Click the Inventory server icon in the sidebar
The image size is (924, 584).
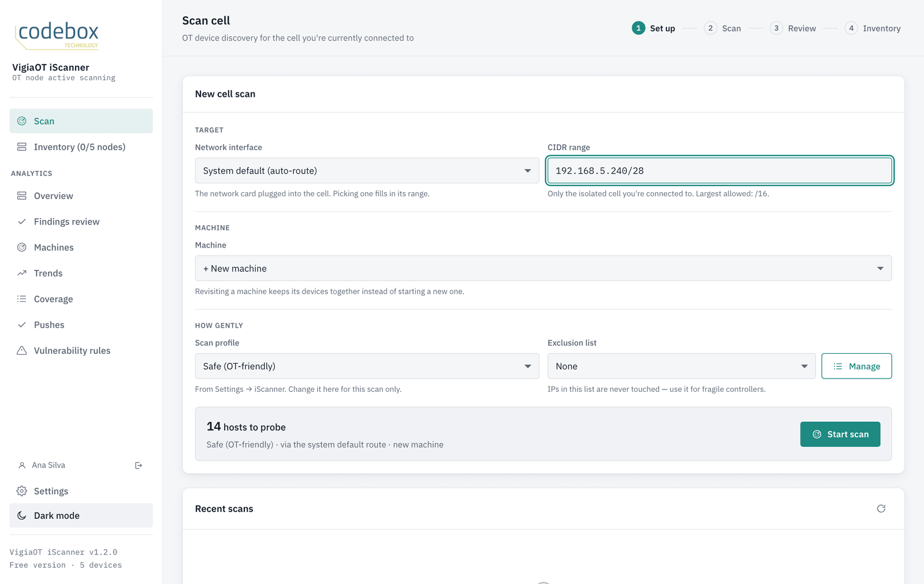22,147
